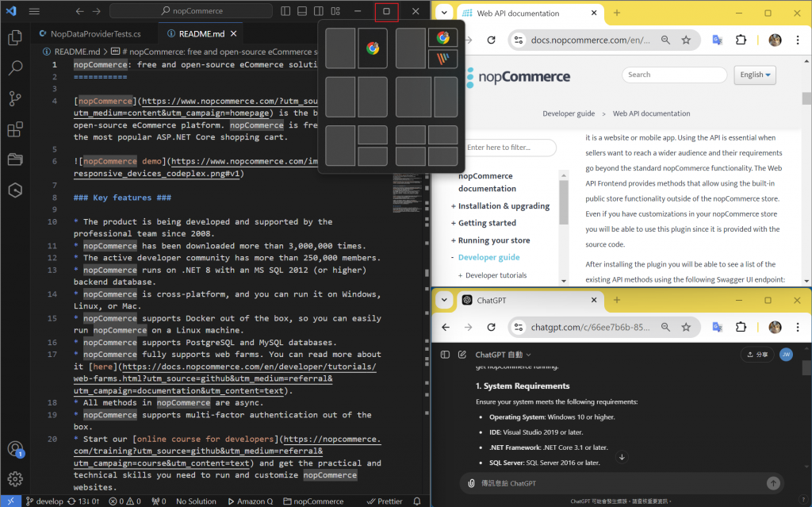The width and height of the screenshot is (812, 507).
Task: Open a new tab in the ChatGPT window
Action: click(617, 300)
